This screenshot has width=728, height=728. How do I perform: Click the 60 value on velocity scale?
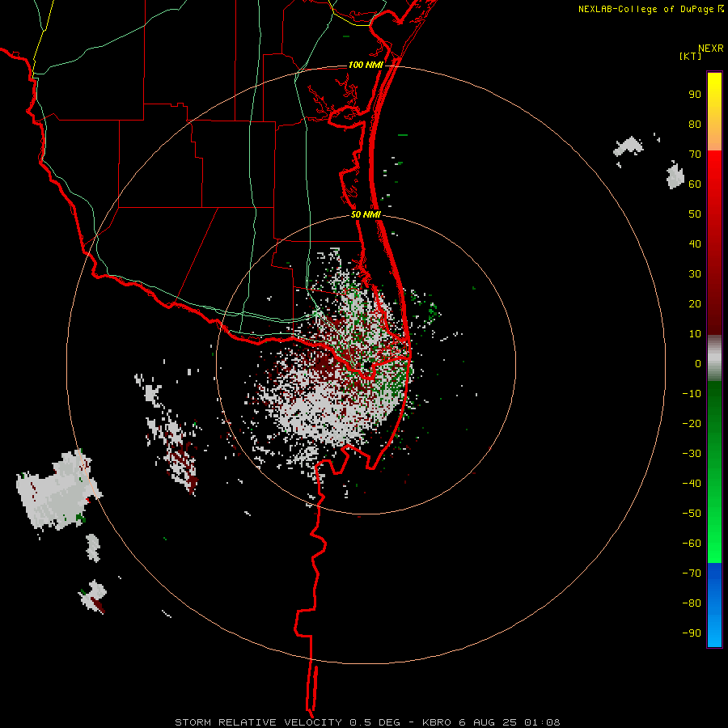[x=695, y=184]
